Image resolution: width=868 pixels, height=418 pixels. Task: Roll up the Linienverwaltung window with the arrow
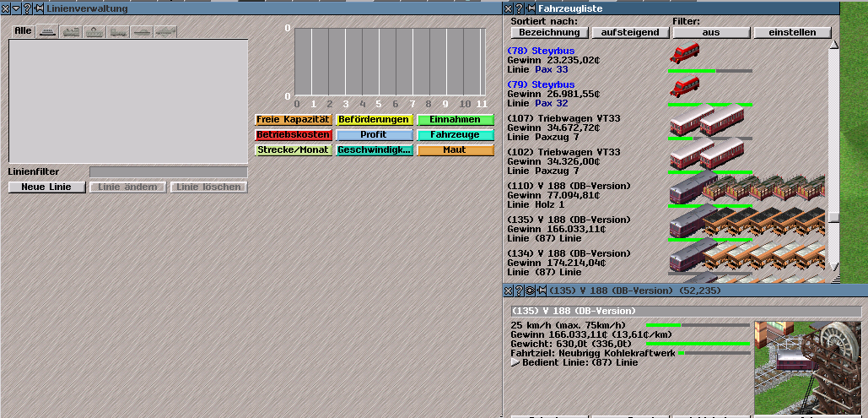click(17, 8)
